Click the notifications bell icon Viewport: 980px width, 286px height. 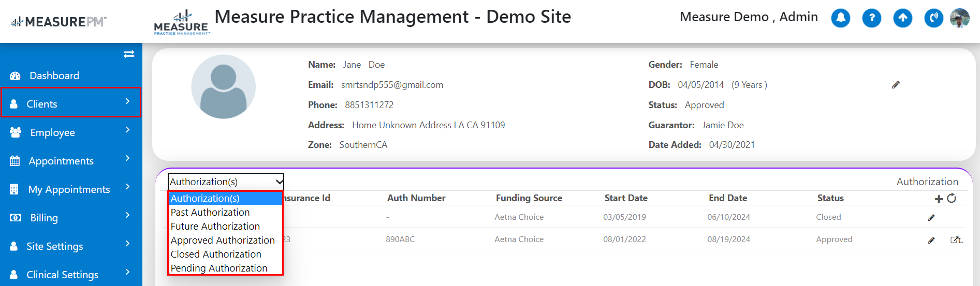click(840, 18)
